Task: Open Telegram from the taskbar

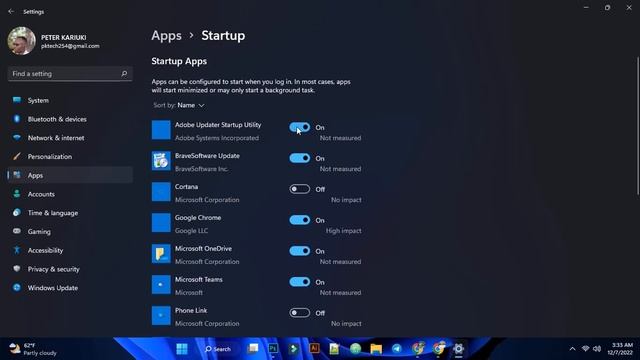Action: (x=397, y=349)
